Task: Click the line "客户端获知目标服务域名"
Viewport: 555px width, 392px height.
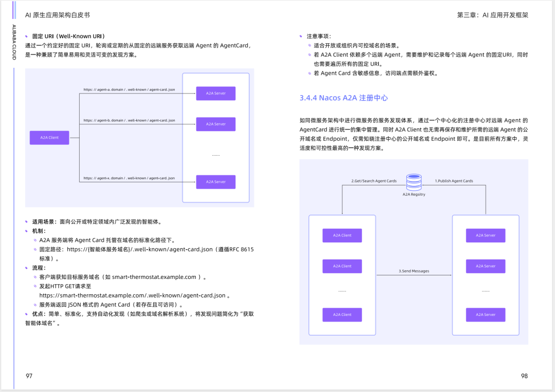Action: 123,277
